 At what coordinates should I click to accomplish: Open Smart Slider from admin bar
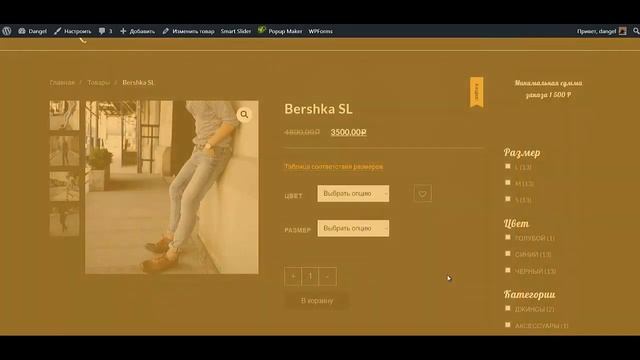tap(236, 31)
